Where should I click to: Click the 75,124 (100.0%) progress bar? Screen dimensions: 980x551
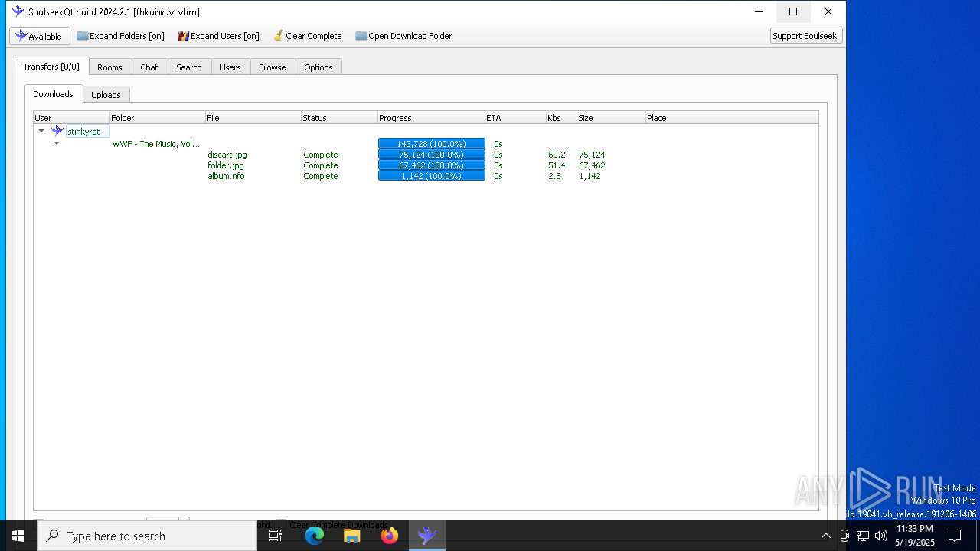click(x=432, y=155)
